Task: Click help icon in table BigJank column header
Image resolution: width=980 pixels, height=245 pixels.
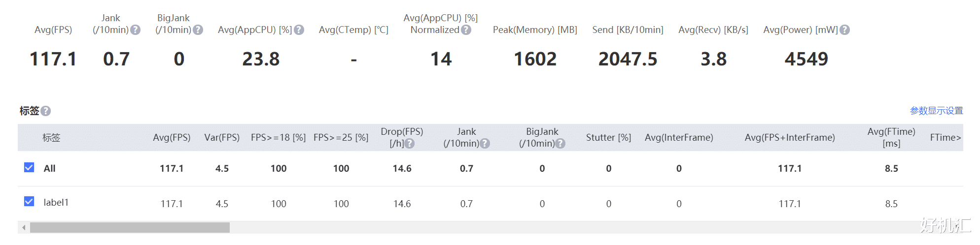Action: (x=560, y=144)
